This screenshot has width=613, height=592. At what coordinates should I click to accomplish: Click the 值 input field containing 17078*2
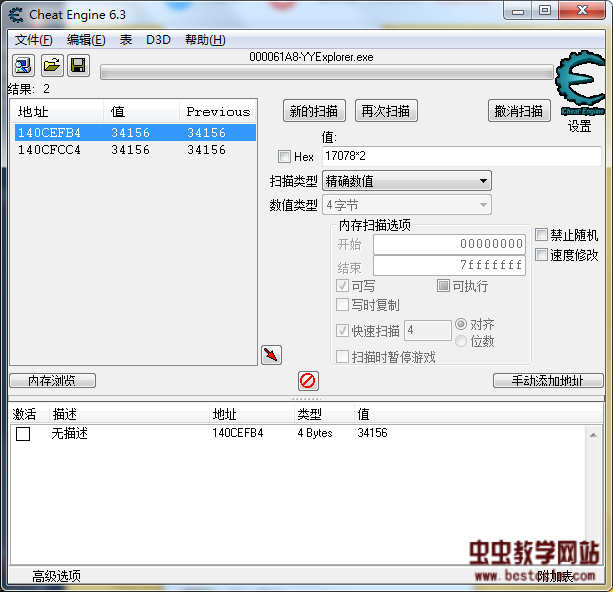coord(460,157)
